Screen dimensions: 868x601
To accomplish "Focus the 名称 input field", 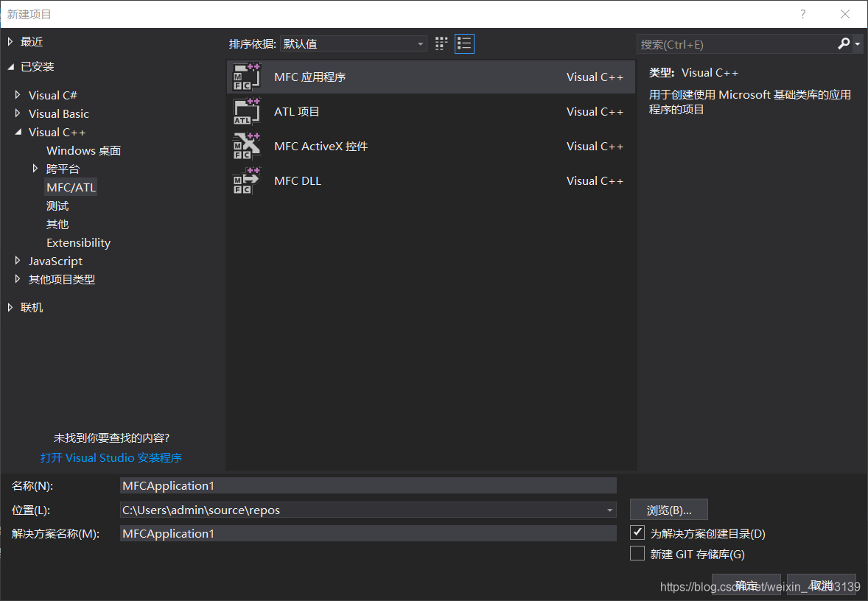I will coord(368,485).
